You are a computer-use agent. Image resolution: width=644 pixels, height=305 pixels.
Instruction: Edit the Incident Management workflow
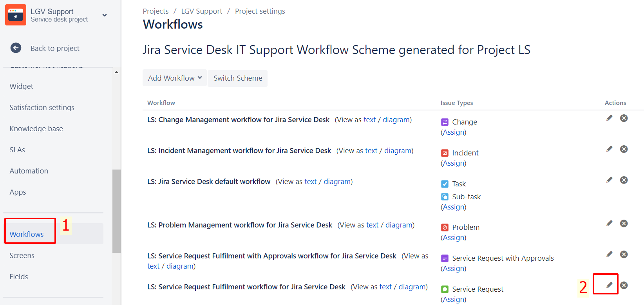coord(609,149)
